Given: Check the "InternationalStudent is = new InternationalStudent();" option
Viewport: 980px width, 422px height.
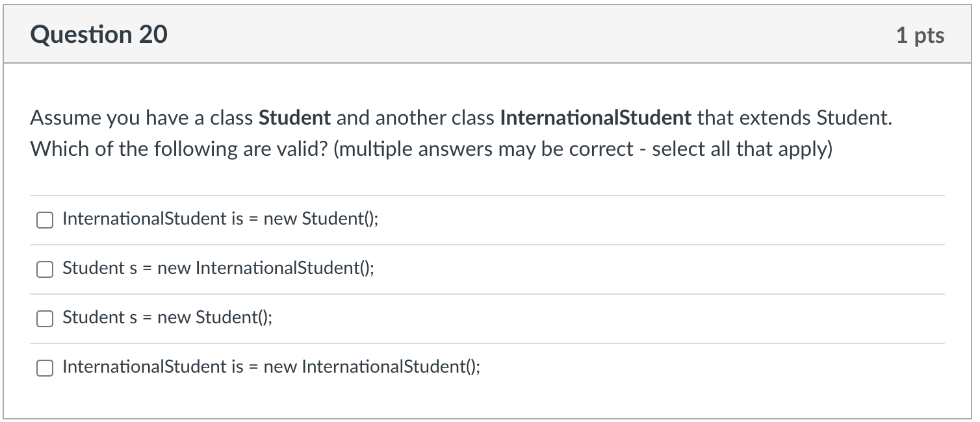Looking at the screenshot, I should pyautogui.click(x=44, y=368).
